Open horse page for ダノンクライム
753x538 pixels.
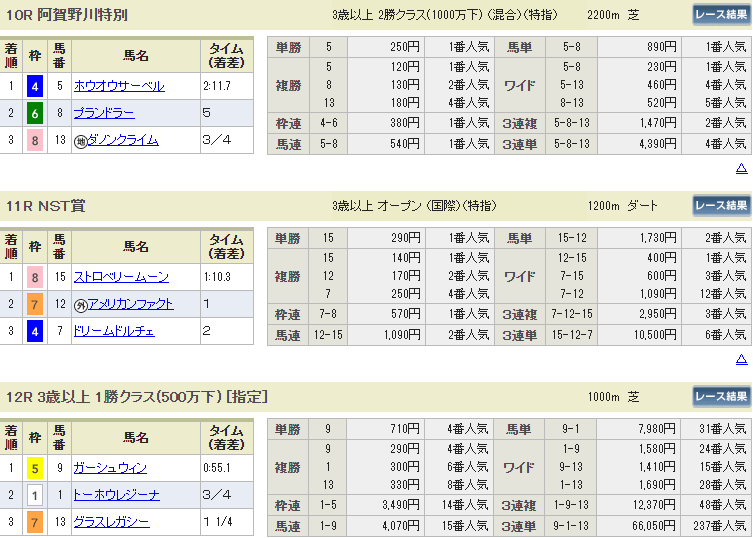(123, 140)
